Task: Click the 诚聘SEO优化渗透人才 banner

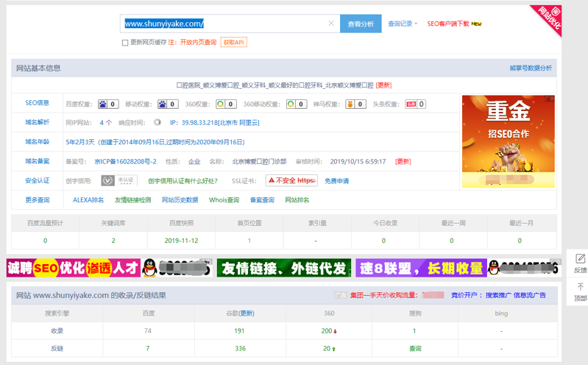Action: coord(74,268)
